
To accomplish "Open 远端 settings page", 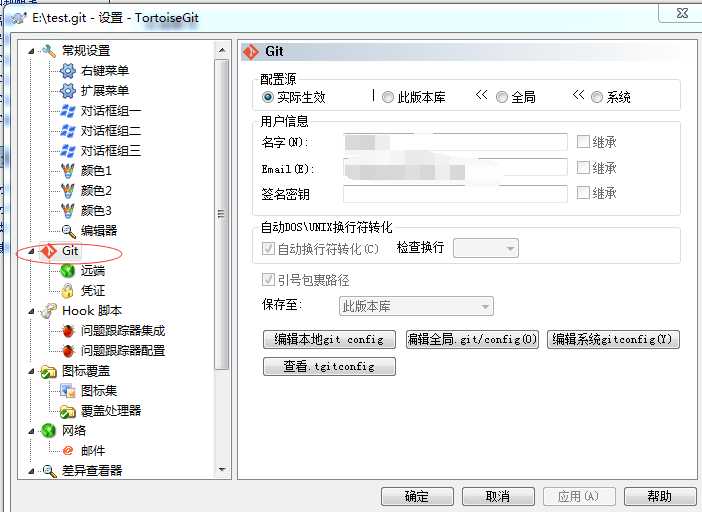I will click(93, 271).
